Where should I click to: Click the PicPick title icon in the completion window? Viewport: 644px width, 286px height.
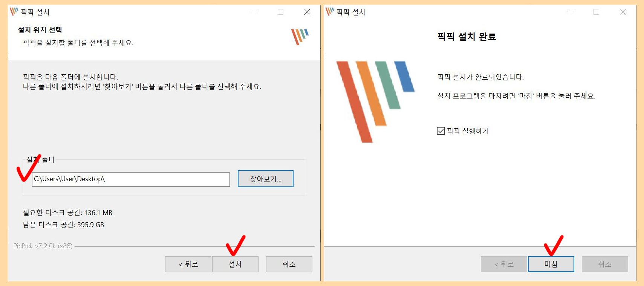(x=330, y=12)
